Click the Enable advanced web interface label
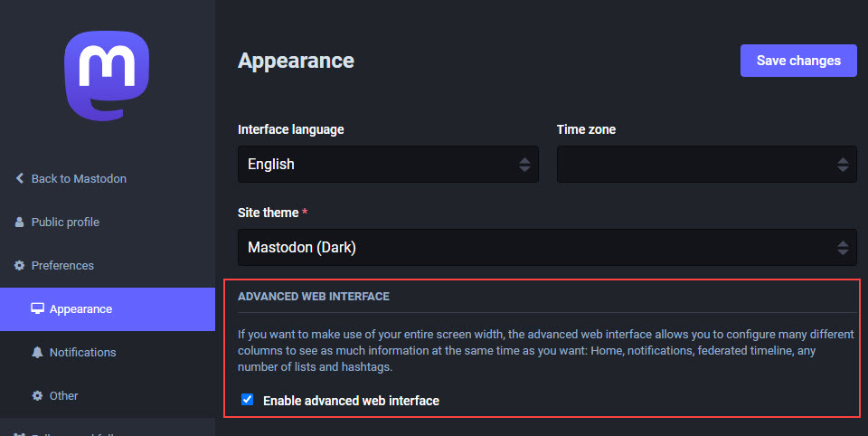 coord(351,401)
